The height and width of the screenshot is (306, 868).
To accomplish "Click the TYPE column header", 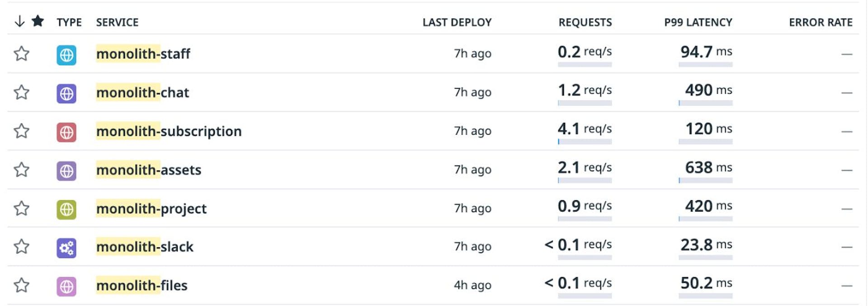I will [x=69, y=22].
